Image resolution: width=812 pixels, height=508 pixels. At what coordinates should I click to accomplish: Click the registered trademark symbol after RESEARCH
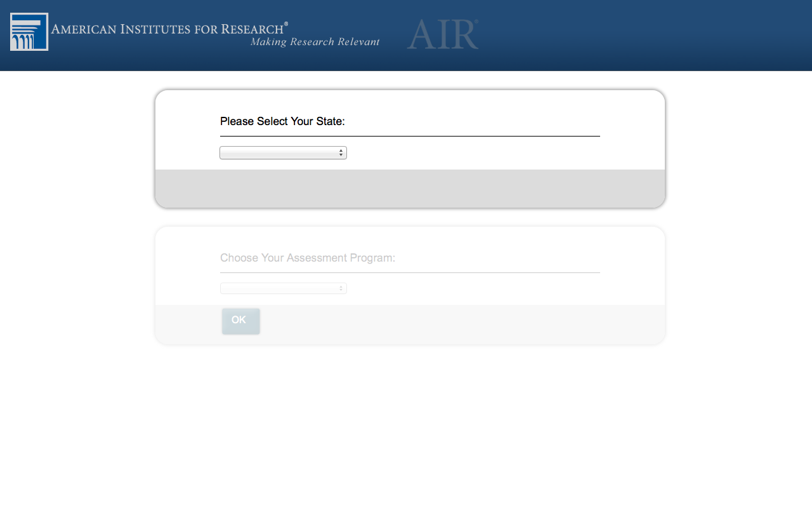coord(286,23)
